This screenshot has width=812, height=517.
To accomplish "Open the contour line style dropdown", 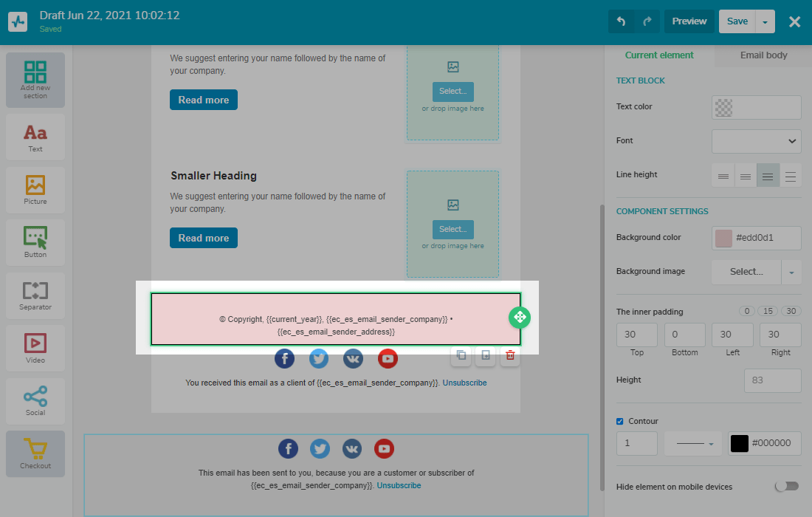I will tap(692, 443).
